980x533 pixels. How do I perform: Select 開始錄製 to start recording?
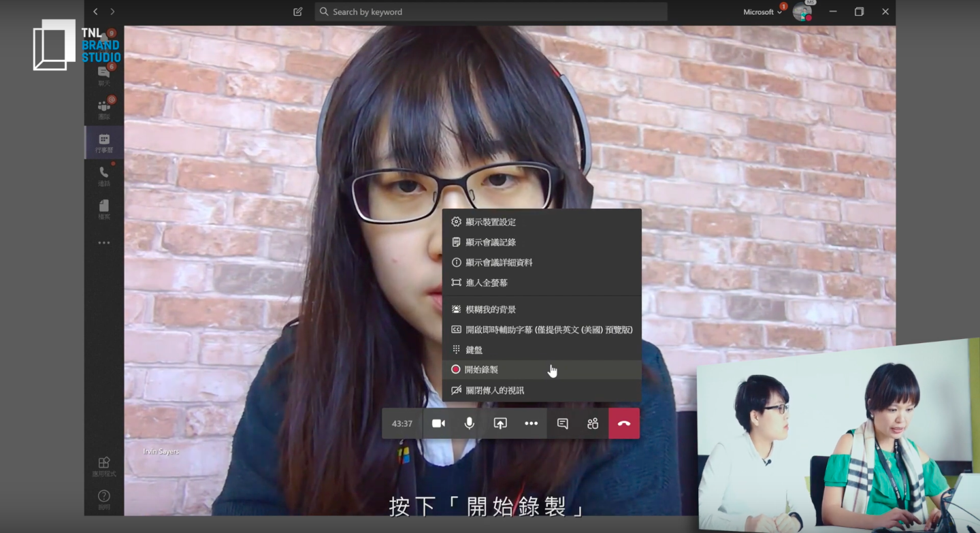tap(482, 370)
